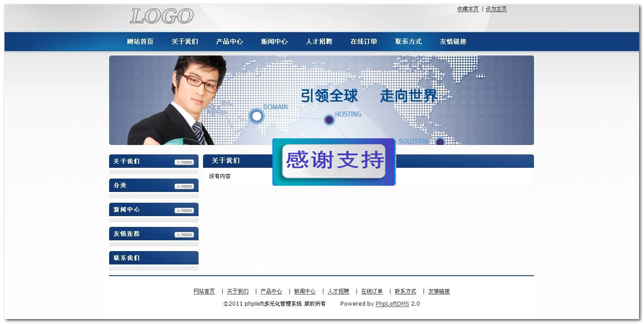The width and height of the screenshot is (644, 324).
Task: Select the 关于我们 sidebar heading
Action: pos(127,161)
